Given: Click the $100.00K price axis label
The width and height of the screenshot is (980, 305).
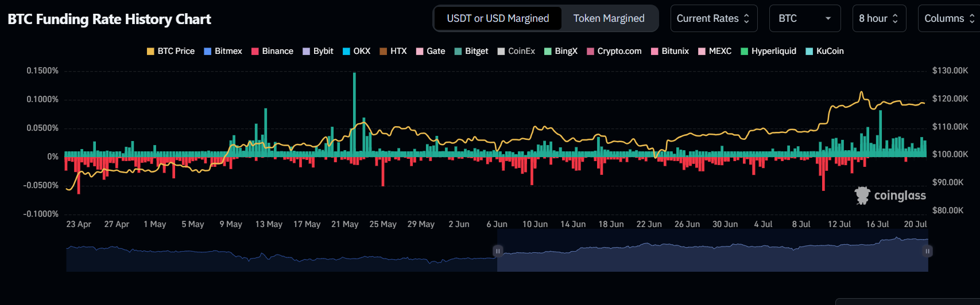Looking at the screenshot, I should 950,154.
